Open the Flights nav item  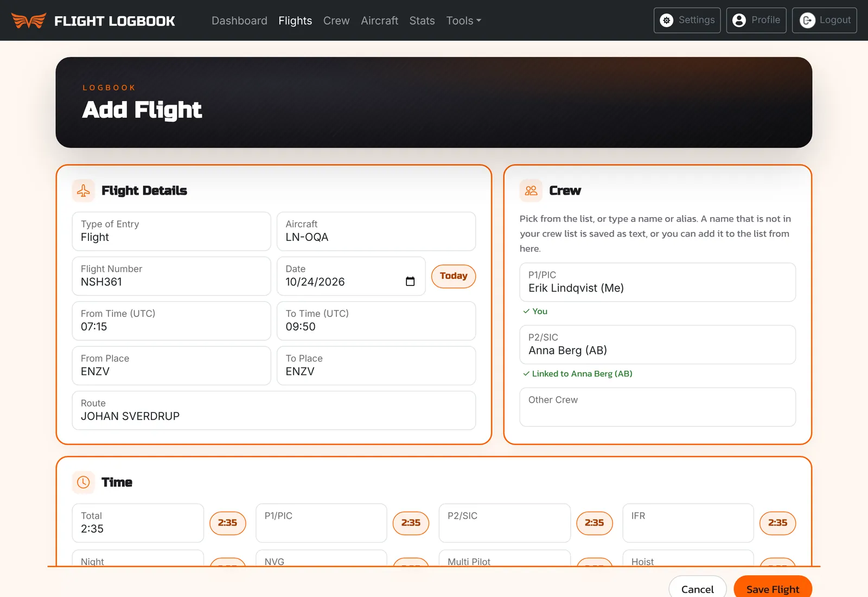click(295, 21)
